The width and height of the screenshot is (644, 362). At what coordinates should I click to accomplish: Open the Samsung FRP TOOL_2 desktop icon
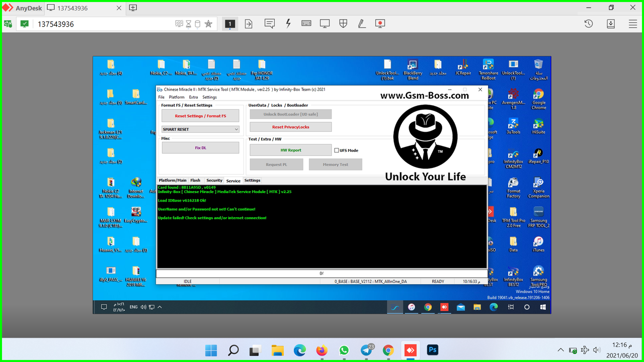point(538,217)
